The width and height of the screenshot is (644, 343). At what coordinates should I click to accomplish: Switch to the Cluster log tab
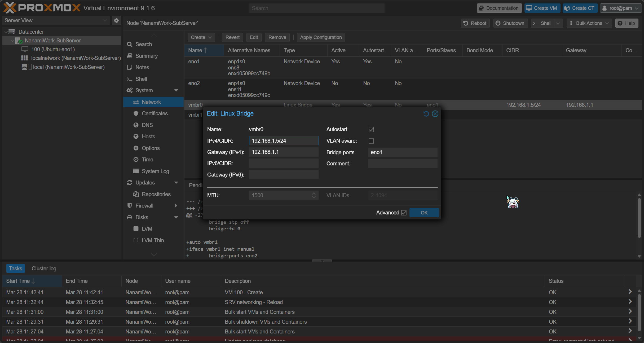tap(44, 269)
